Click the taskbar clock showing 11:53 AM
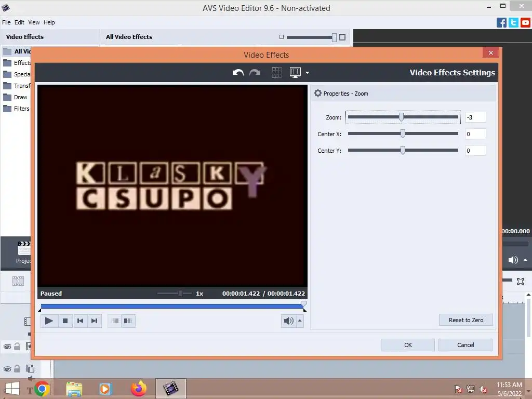Image resolution: width=532 pixels, height=399 pixels. tap(509, 389)
